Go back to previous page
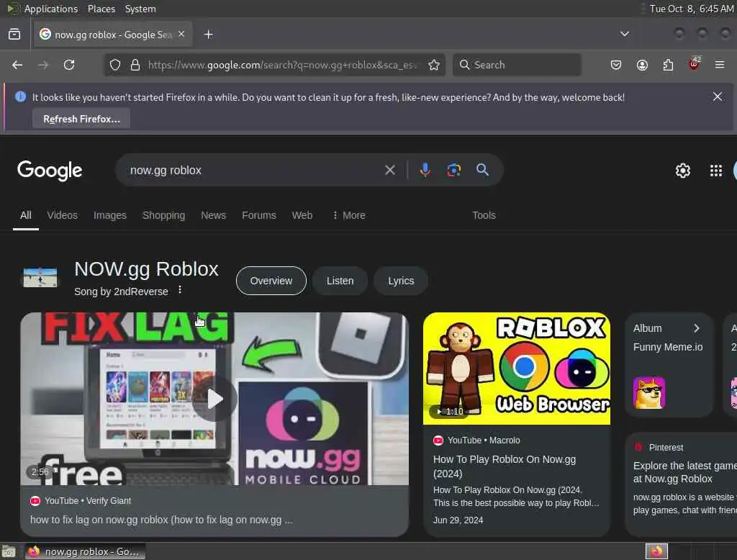Screen dimensions: 737x560 point(17,65)
